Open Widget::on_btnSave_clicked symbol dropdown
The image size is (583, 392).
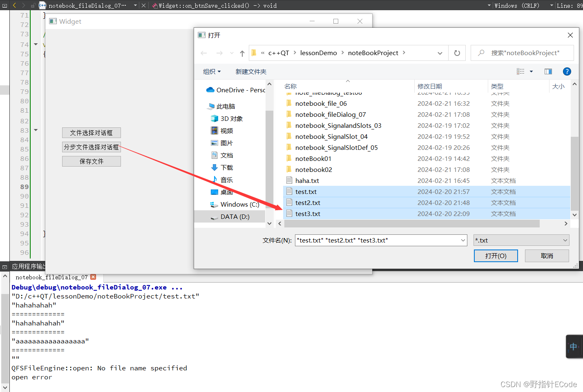489,5
